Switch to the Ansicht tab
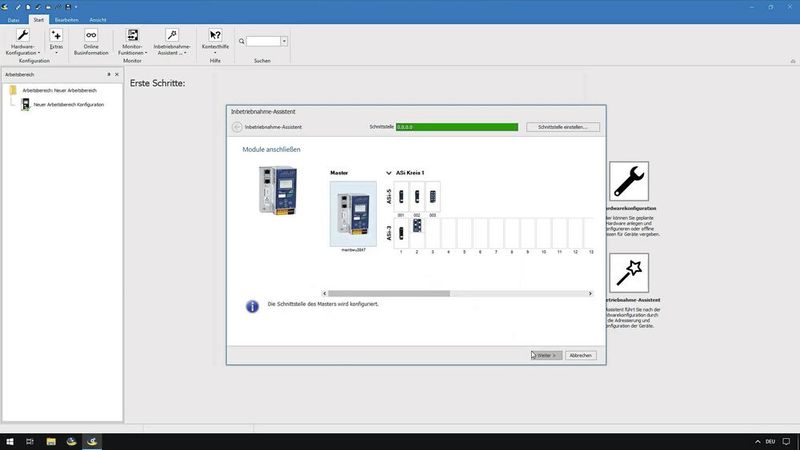Image resolution: width=800 pixels, height=450 pixels. click(x=98, y=20)
